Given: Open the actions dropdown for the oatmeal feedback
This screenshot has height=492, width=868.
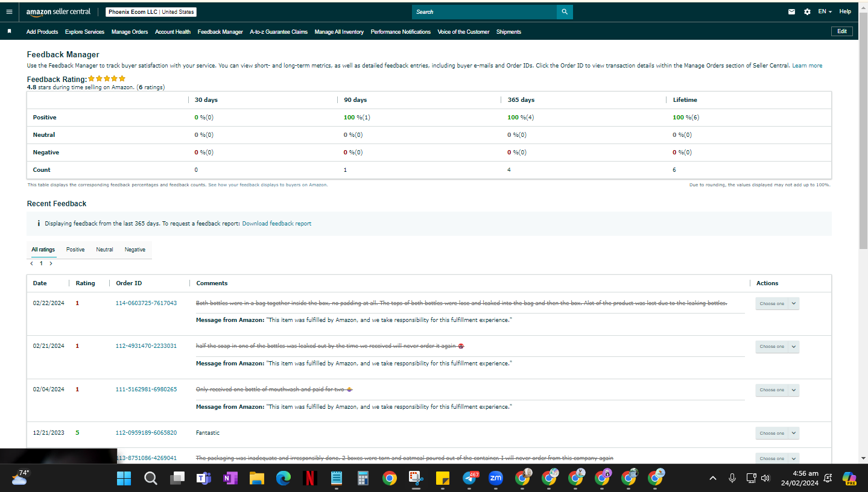Looking at the screenshot, I should pyautogui.click(x=778, y=458).
